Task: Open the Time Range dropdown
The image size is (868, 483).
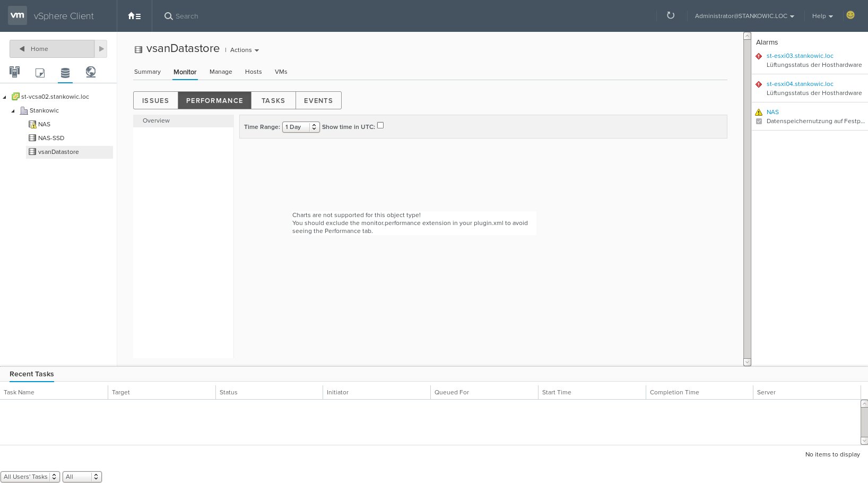Action: [301, 127]
